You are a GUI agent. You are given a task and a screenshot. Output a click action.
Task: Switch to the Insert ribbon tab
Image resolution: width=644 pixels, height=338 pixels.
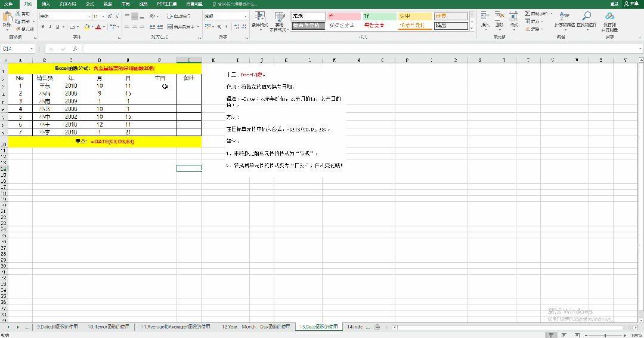click(x=46, y=4)
